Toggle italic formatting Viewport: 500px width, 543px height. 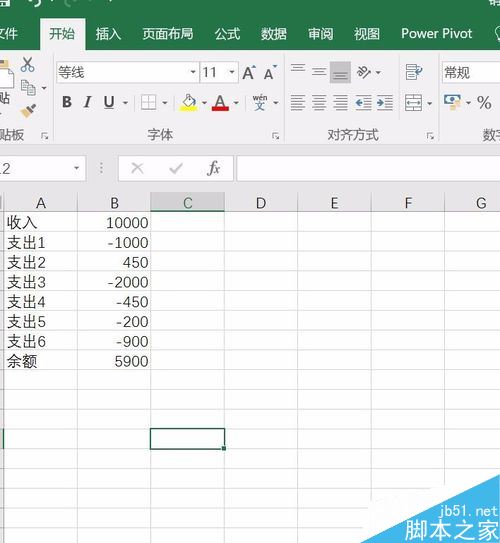pyautogui.click(x=88, y=103)
